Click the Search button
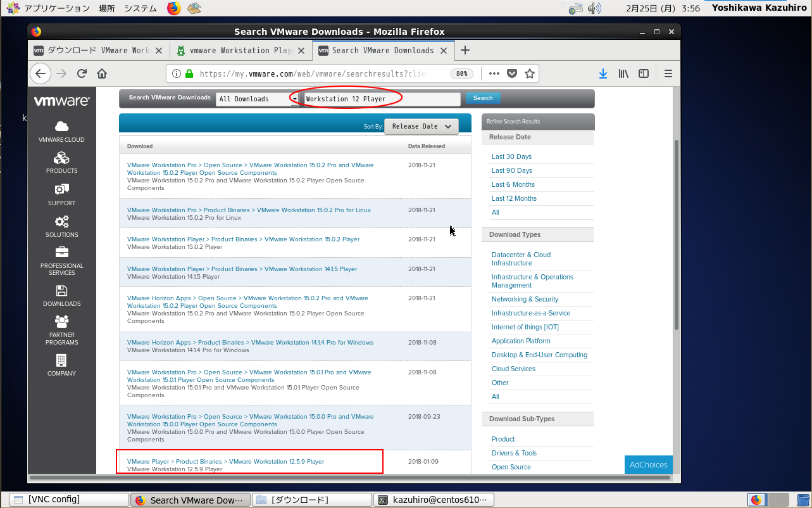 tap(483, 98)
